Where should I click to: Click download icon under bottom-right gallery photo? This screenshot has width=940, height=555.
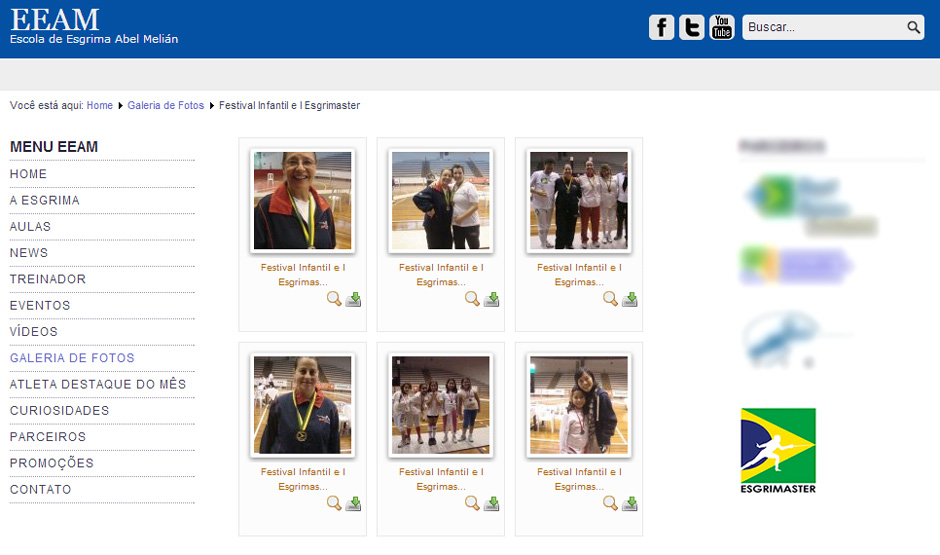[x=629, y=503]
